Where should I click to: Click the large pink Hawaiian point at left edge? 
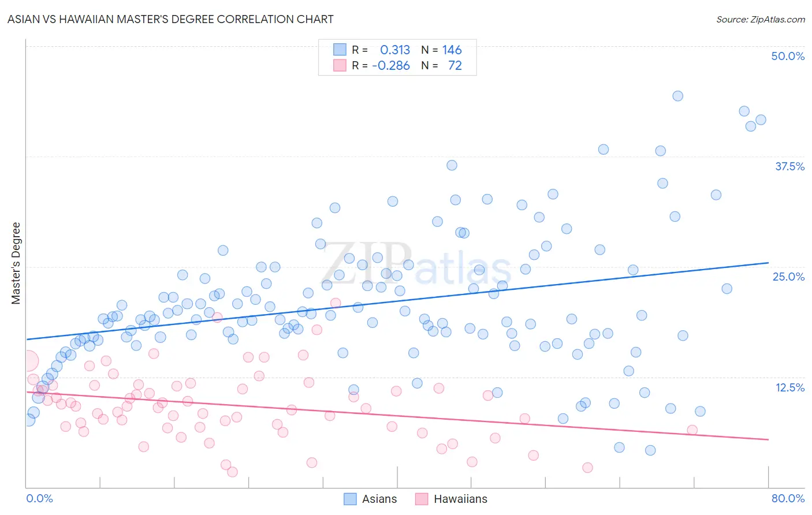coord(27,361)
